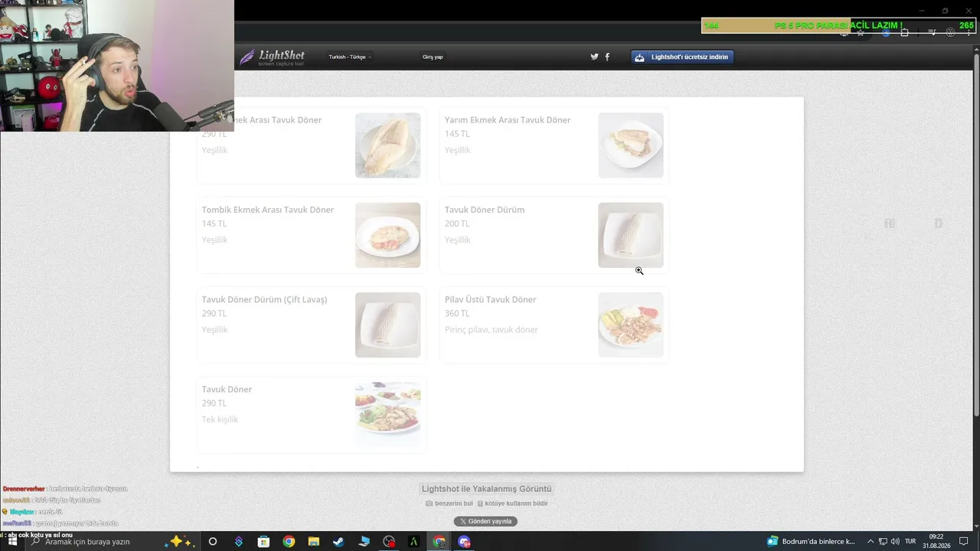This screenshot has width=980, height=551.
Task: Switch TUR keyboard input language
Action: (910, 541)
